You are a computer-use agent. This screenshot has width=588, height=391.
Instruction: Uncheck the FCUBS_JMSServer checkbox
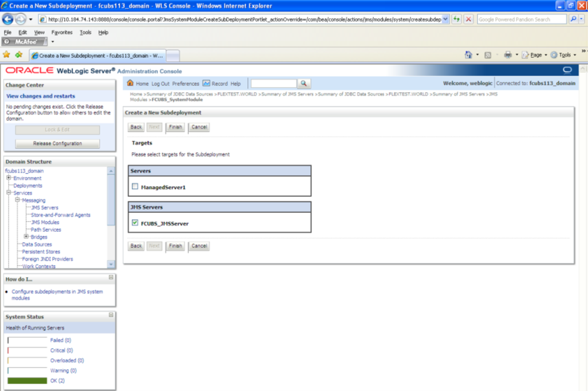[x=135, y=223]
